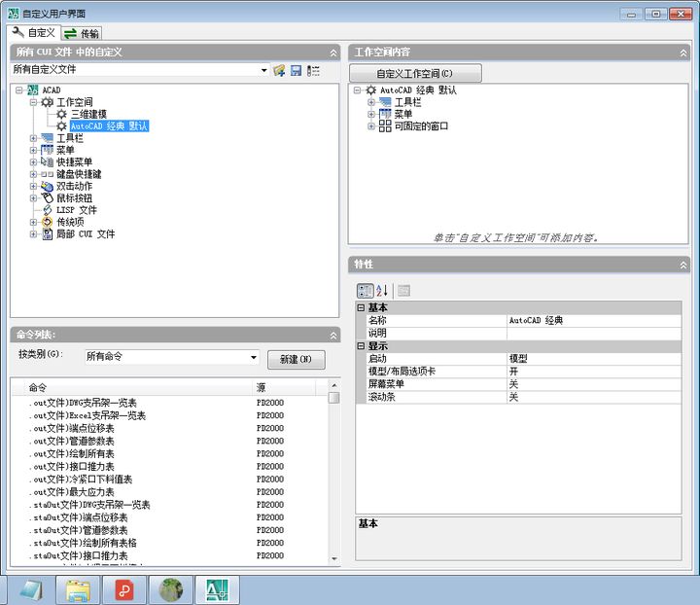Click the 说明 property value field

(594, 333)
